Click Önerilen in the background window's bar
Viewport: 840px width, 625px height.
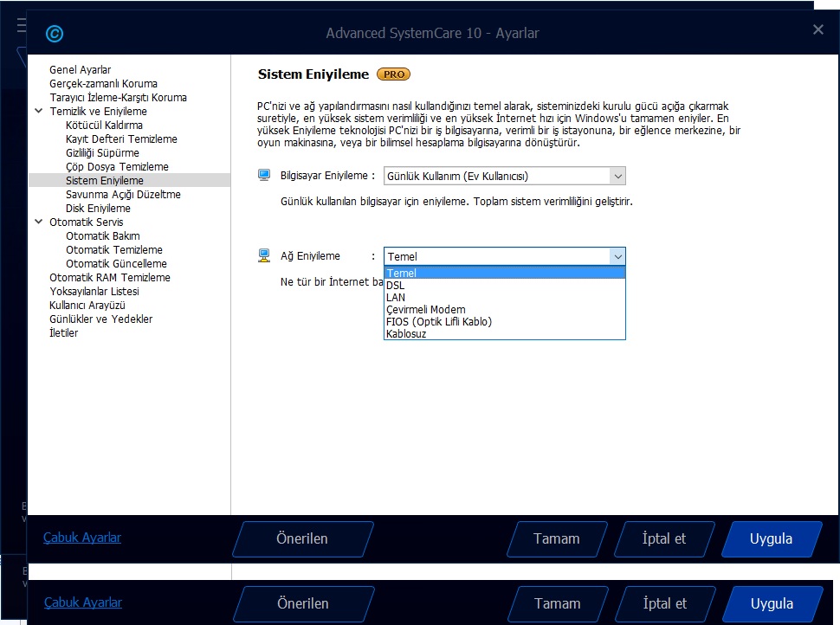pyautogui.click(x=304, y=603)
